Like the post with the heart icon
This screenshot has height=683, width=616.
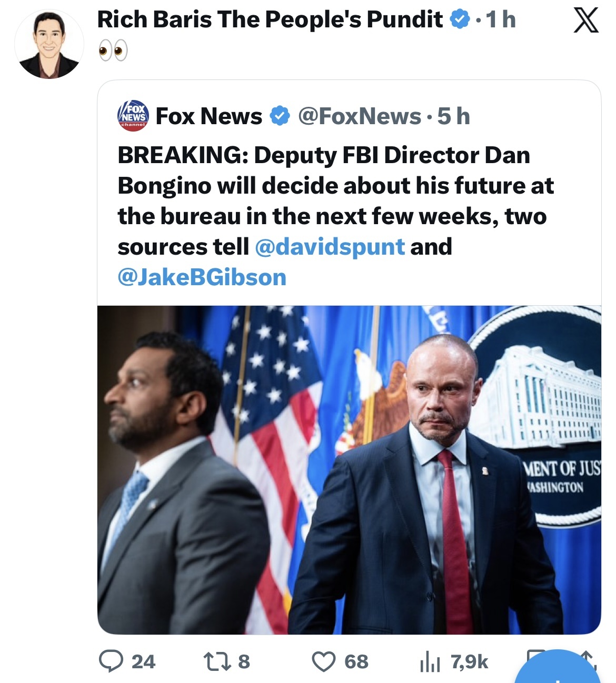(323, 661)
